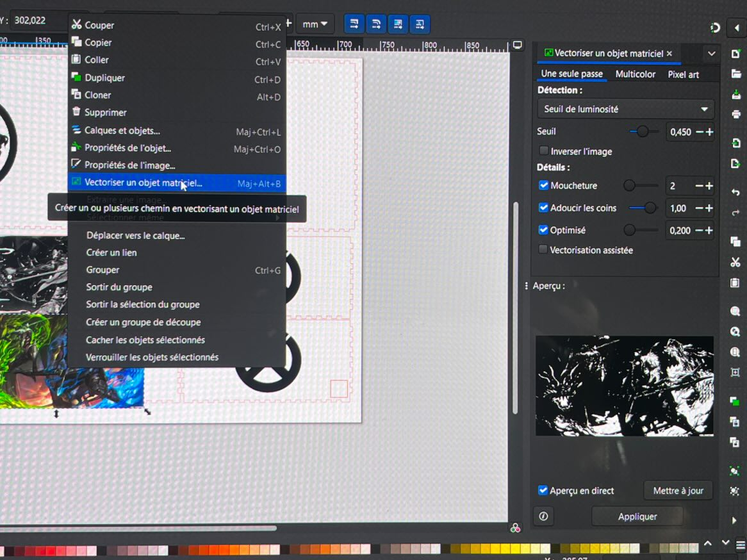Collapse the side panel with the left arrow
This screenshot has height=560, width=747.
pyautogui.click(x=737, y=28)
